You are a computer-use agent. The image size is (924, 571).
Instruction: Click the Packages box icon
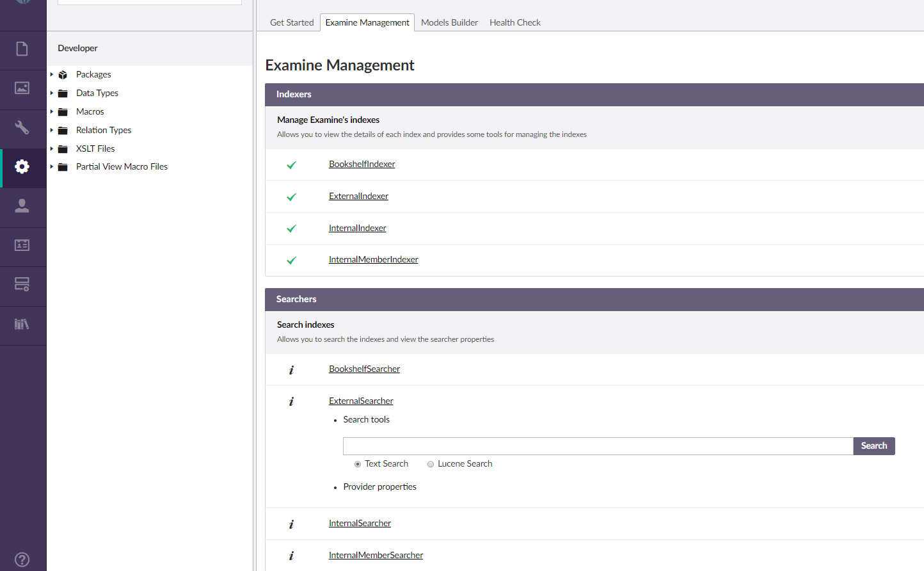(63, 75)
